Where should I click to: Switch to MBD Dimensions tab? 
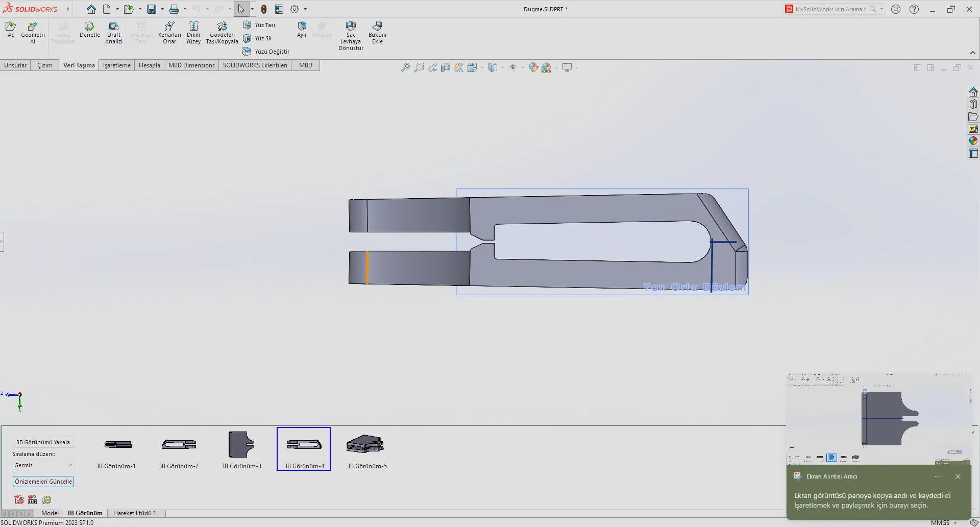pos(191,65)
